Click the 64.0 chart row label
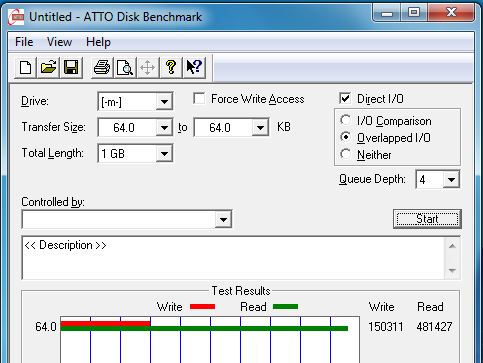The height and width of the screenshot is (363, 483). (x=46, y=327)
